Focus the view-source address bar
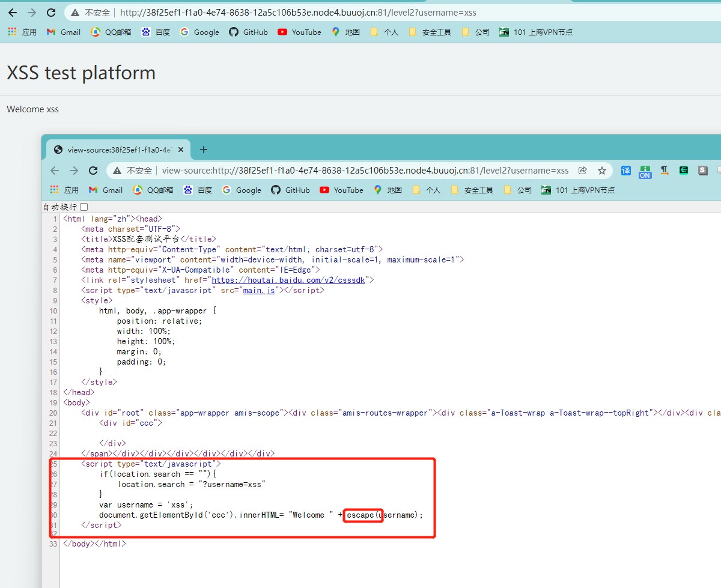 click(365, 171)
